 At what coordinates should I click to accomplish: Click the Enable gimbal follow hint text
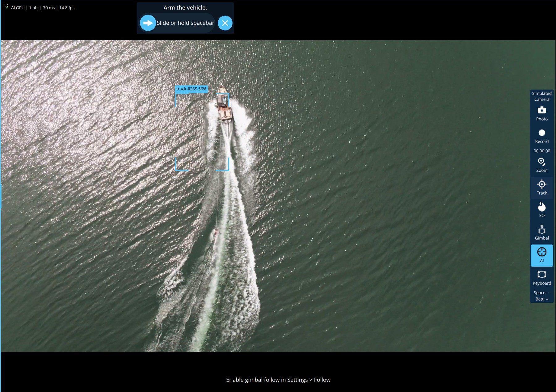(278, 380)
